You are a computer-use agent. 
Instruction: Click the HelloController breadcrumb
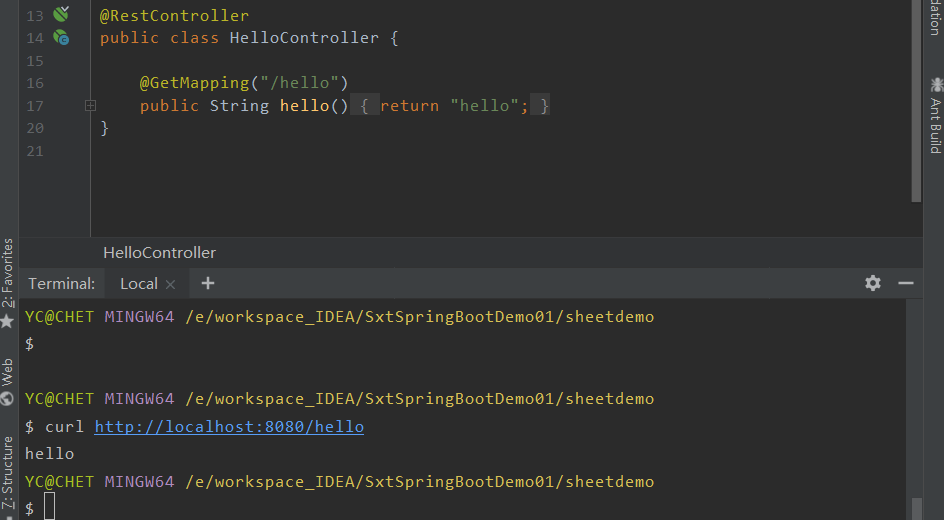pyautogui.click(x=160, y=253)
